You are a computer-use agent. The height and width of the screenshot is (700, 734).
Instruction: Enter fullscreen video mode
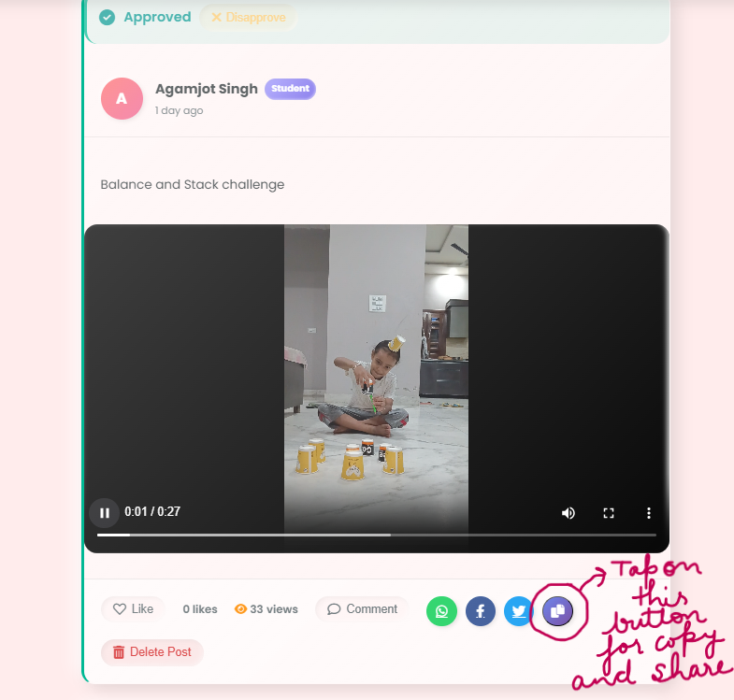[x=609, y=513]
